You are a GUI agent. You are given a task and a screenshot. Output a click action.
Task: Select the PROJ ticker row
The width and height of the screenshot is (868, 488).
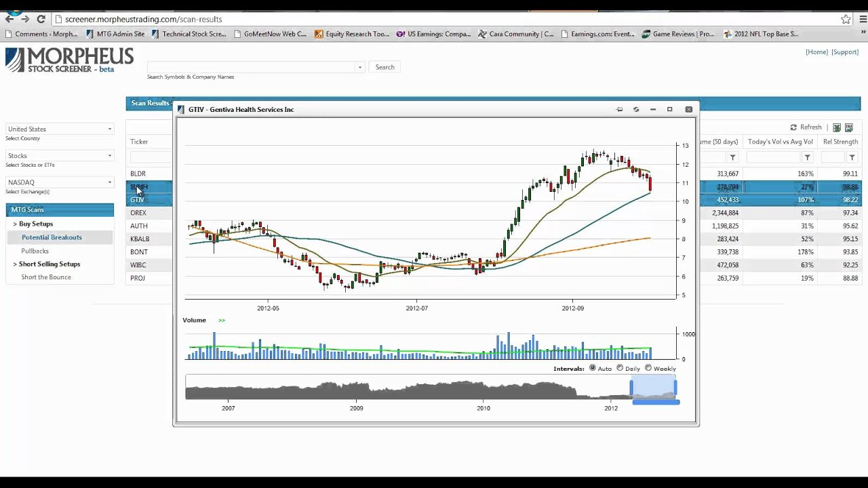(137, 278)
